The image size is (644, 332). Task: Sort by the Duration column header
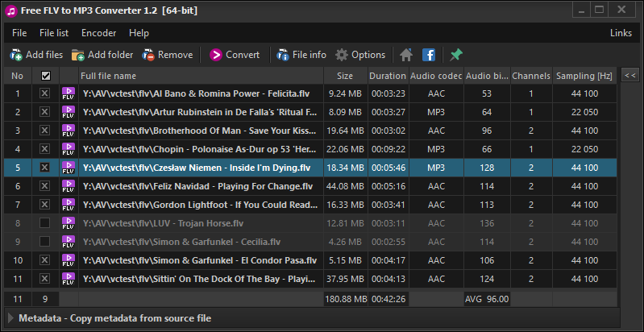coord(388,76)
